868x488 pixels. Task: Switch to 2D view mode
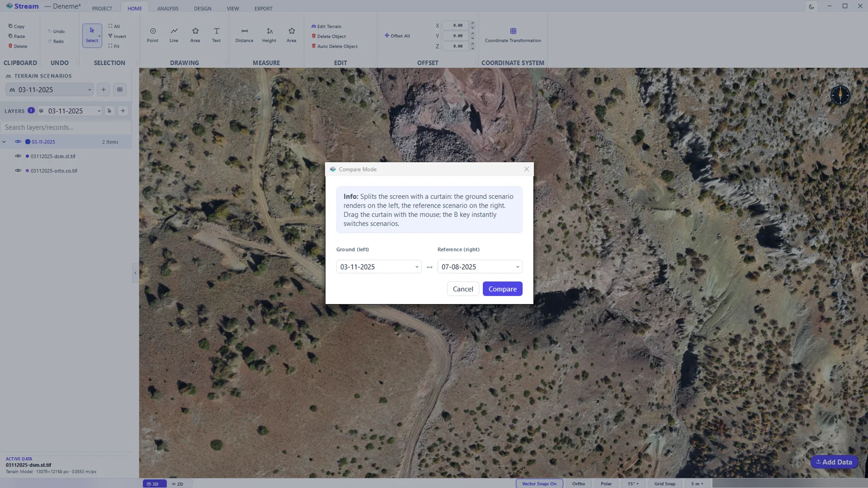point(177,484)
